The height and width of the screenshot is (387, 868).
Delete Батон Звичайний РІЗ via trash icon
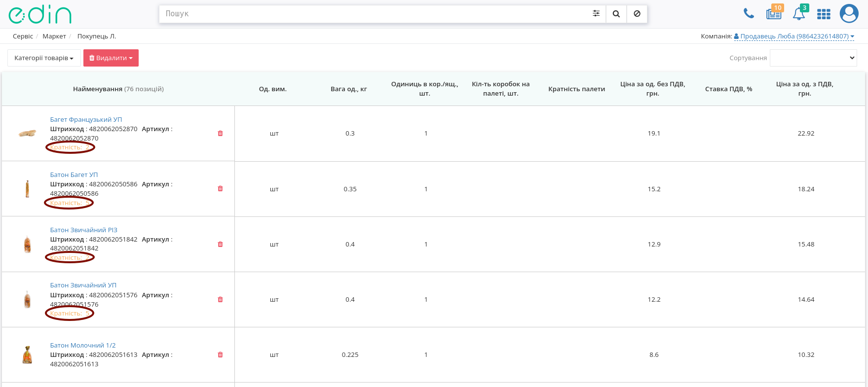click(220, 244)
